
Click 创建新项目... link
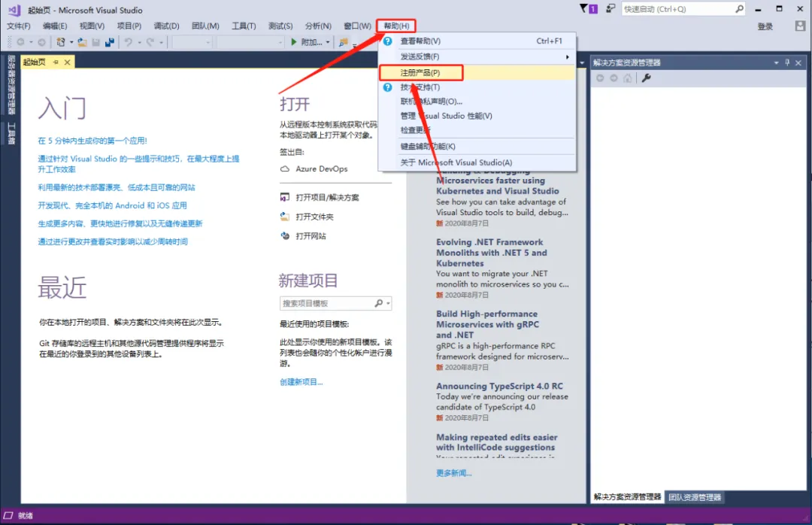(x=301, y=382)
